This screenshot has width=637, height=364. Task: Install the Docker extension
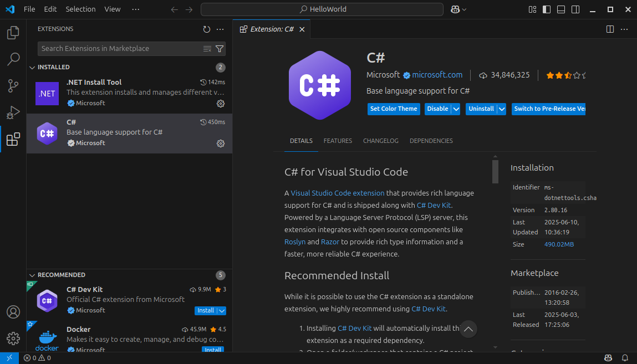pyautogui.click(x=213, y=350)
